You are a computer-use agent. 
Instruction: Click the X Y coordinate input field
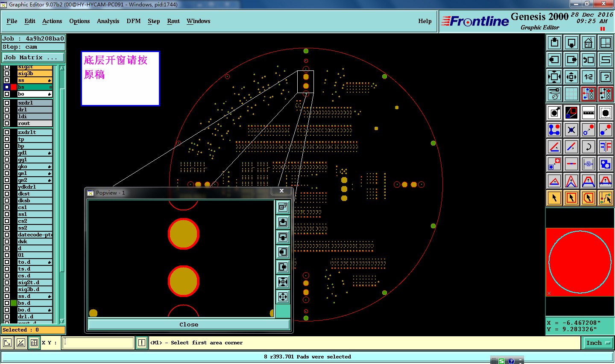point(98,343)
